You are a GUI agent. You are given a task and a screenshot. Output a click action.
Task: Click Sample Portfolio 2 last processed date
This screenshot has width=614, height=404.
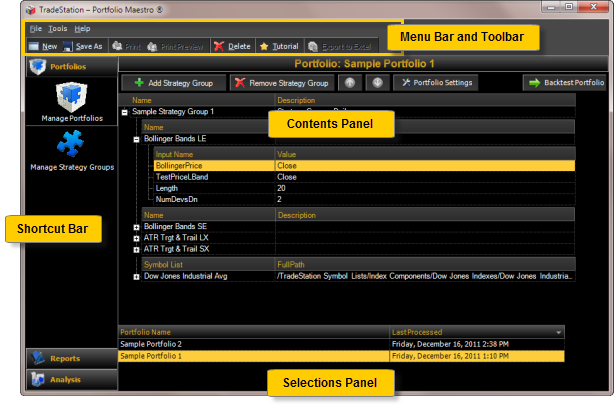(450, 344)
